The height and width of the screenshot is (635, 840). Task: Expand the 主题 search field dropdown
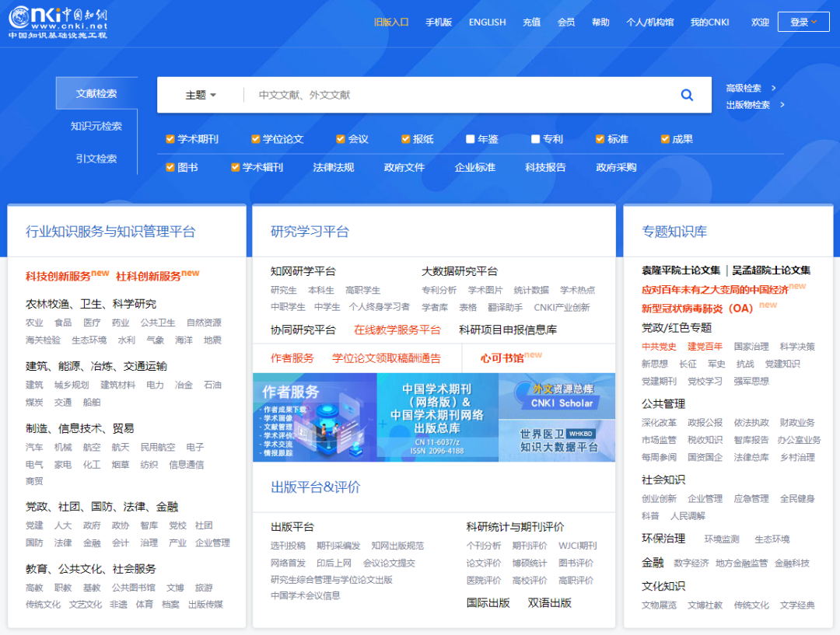[201, 95]
